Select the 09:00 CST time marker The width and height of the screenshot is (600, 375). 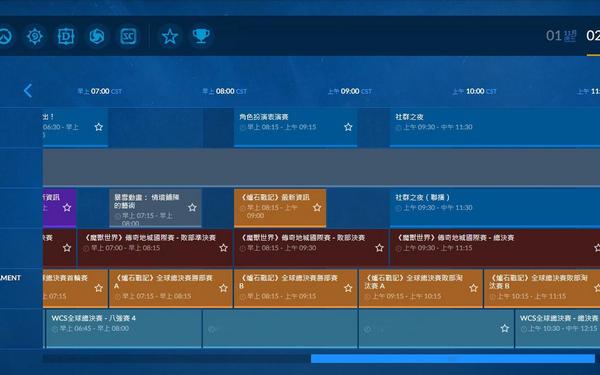(x=350, y=91)
